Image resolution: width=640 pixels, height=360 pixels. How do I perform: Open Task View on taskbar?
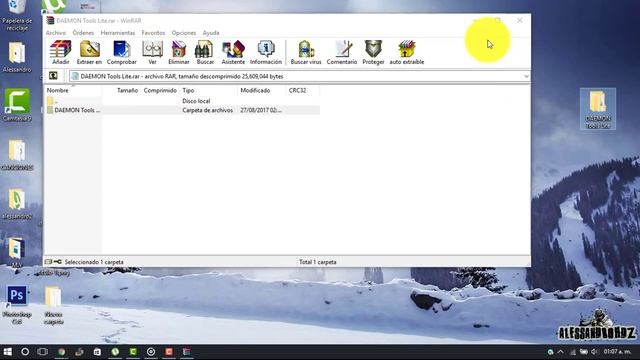42,351
